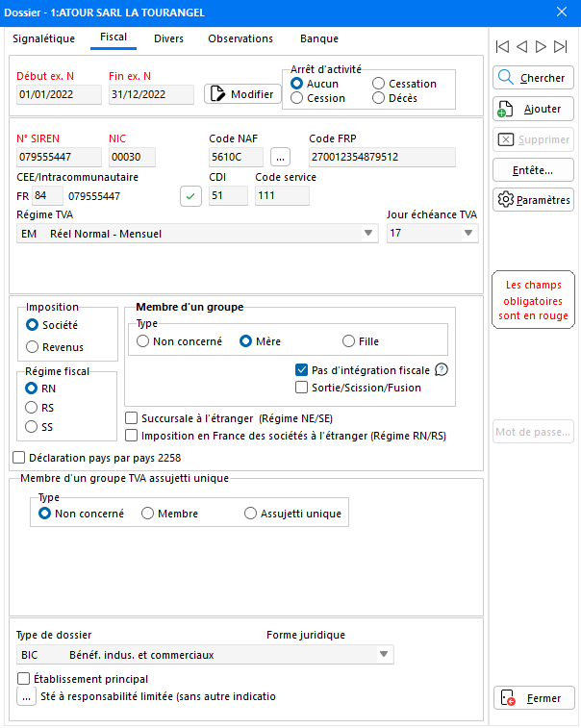
Task: Go to the previous dossier record
Action: [521, 46]
